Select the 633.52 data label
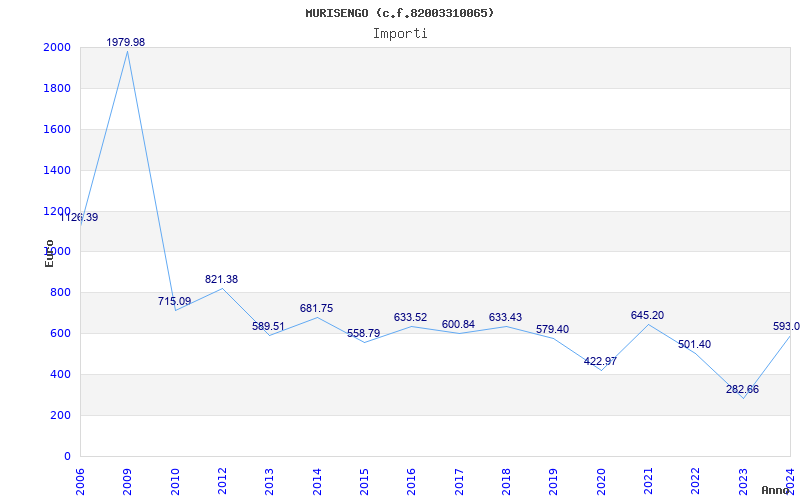The height and width of the screenshot is (500, 800). (410, 317)
